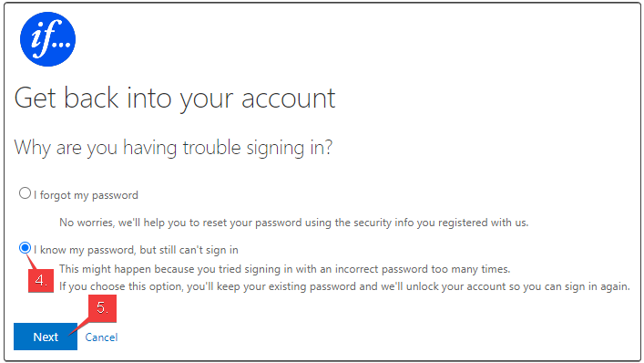Click the word 'account' in the main heading
Image resolution: width=644 pixels, height=363 pixels.
289,99
